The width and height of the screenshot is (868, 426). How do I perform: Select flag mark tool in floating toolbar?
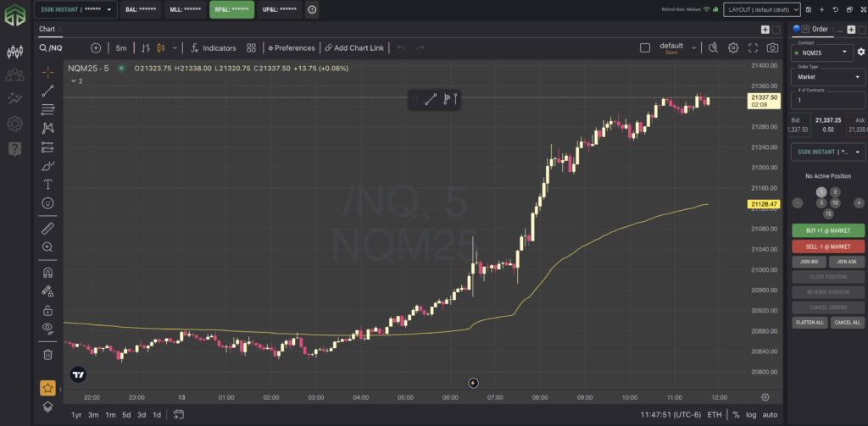click(446, 100)
